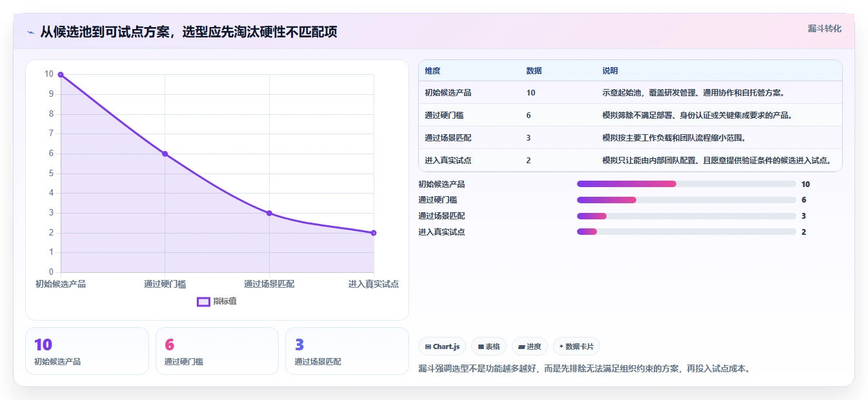Click the x-axis label 通过硬门槛 on the chart
Screen dimensions: 868x400
click(165, 284)
